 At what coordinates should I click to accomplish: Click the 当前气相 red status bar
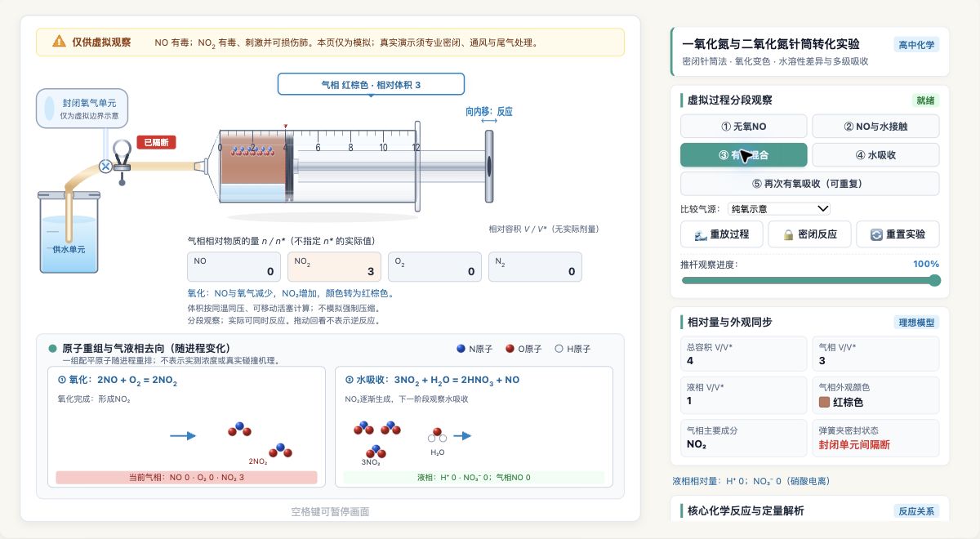(x=186, y=477)
